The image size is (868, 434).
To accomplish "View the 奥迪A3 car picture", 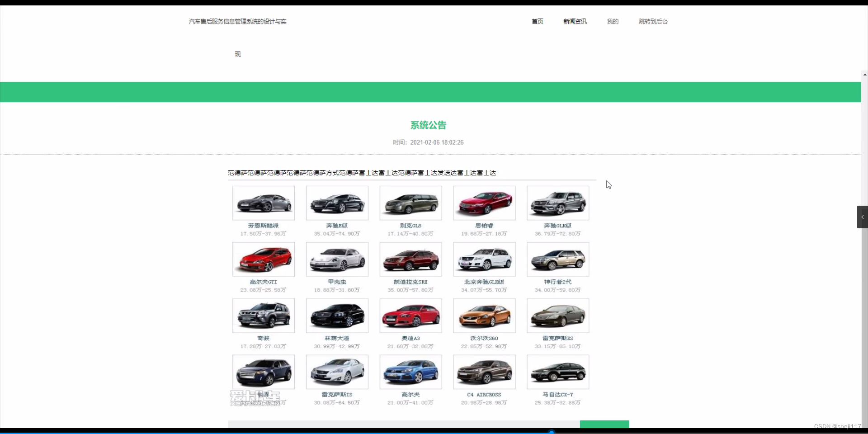I will [410, 316].
